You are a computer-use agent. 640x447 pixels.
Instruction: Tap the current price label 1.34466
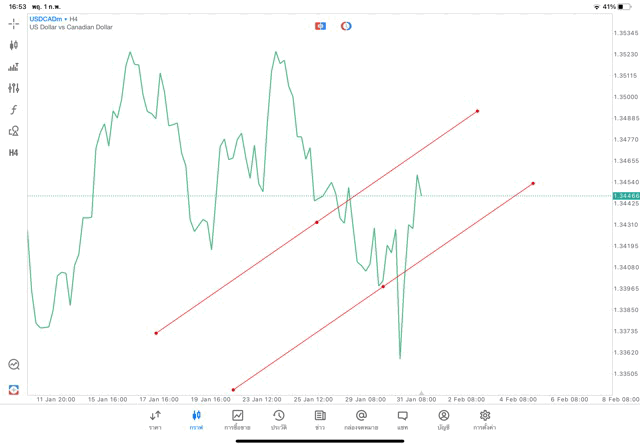coord(625,196)
